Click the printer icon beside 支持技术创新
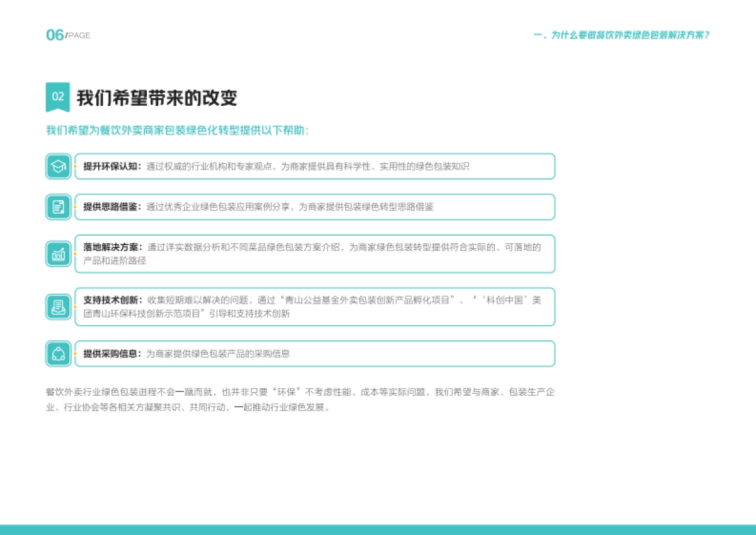This screenshot has width=756, height=535. (58, 307)
